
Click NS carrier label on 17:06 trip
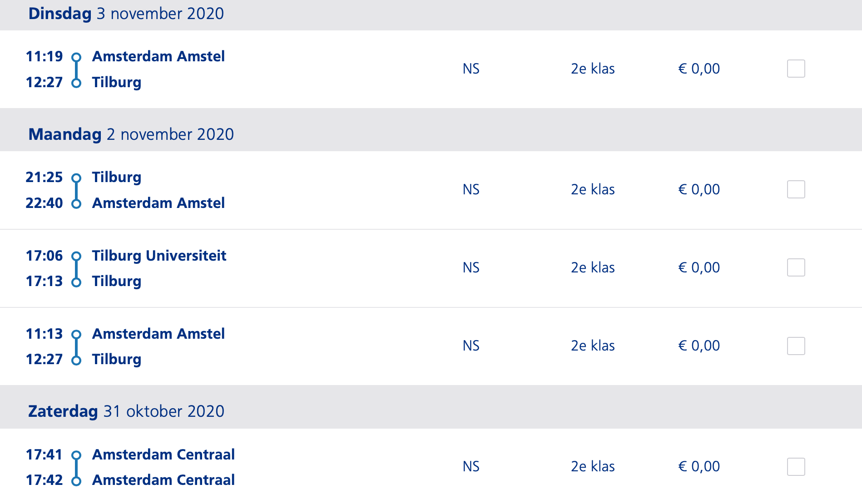(x=471, y=267)
